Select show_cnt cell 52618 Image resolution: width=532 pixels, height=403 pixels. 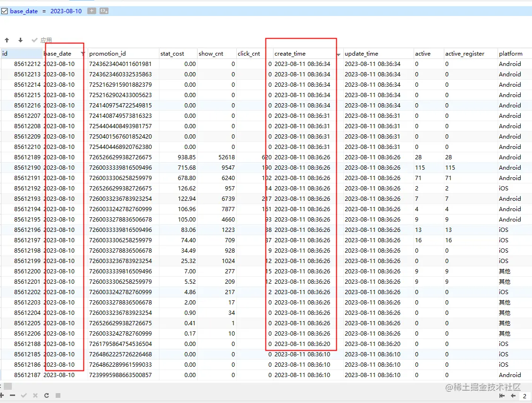(x=217, y=157)
